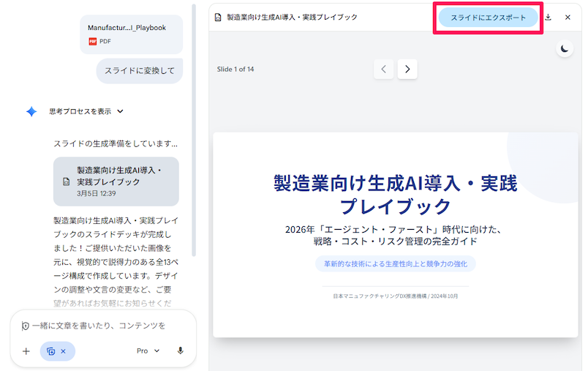The height and width of the screenshot is (371, 588).
Task: Open the Pro model dropdown
Action: [x=148, y=351]
